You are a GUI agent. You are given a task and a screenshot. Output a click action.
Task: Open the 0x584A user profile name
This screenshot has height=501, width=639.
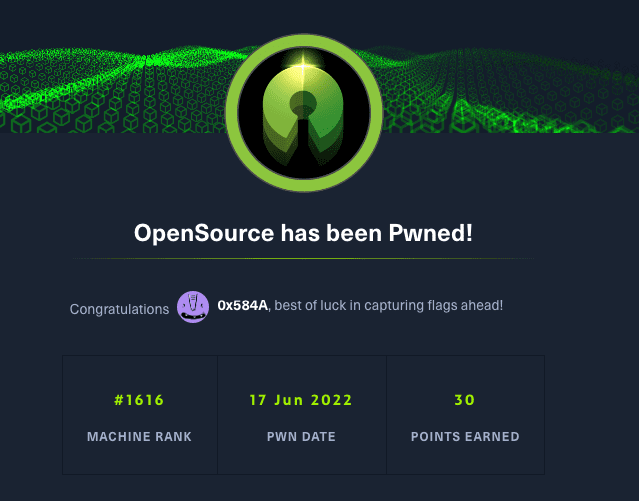[x=241, y=304]
